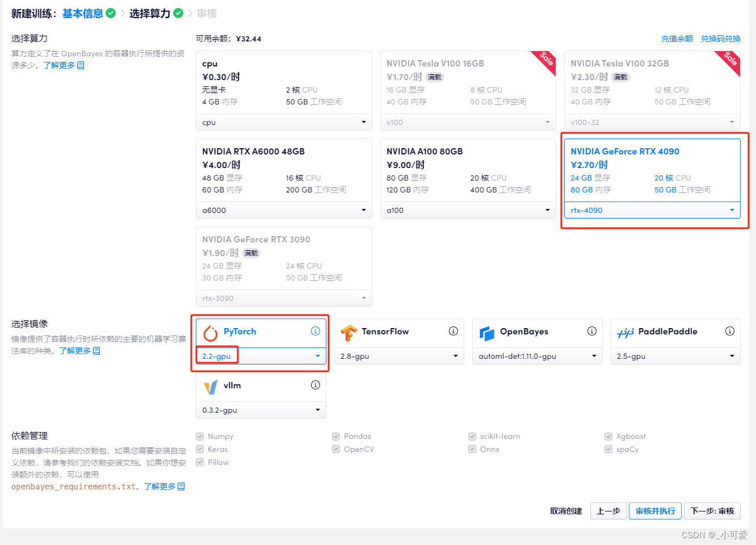
Task: Toggle the Pandas dependency checkbox
Action: pyautogui.click(x=336, y=437)
